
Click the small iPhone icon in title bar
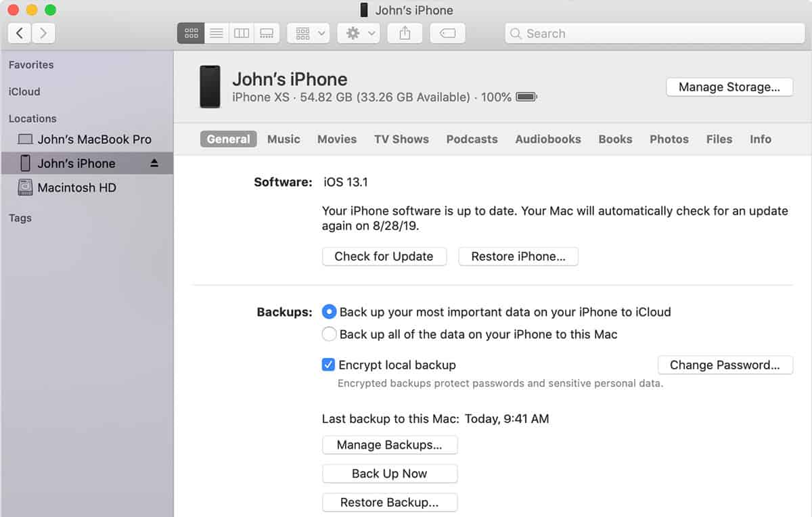click(x=365, y=10)
